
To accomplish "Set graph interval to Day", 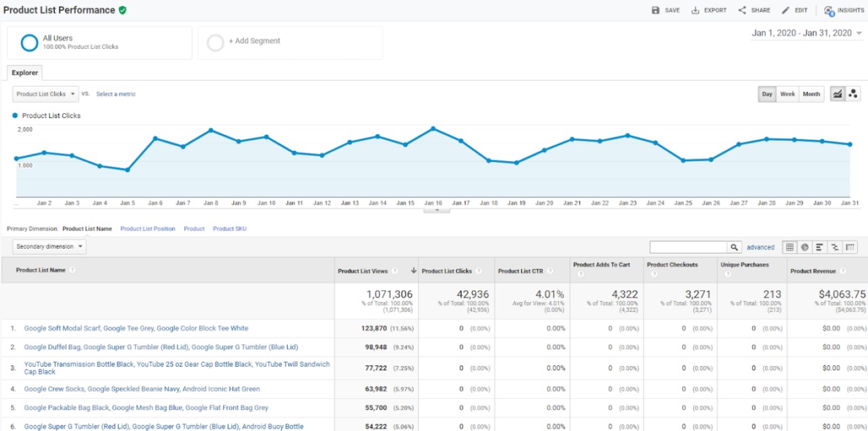I will (x=767, y=94).
